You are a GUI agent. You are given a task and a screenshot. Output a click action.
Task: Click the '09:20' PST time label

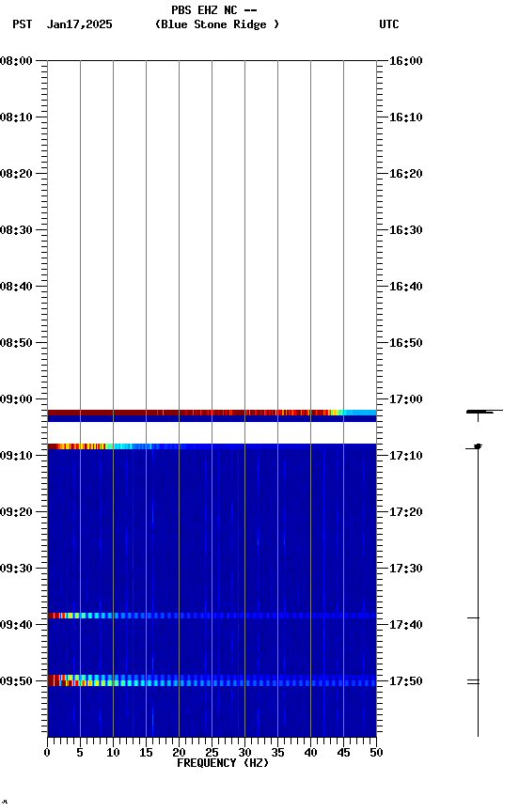click(x=16, y=512)
